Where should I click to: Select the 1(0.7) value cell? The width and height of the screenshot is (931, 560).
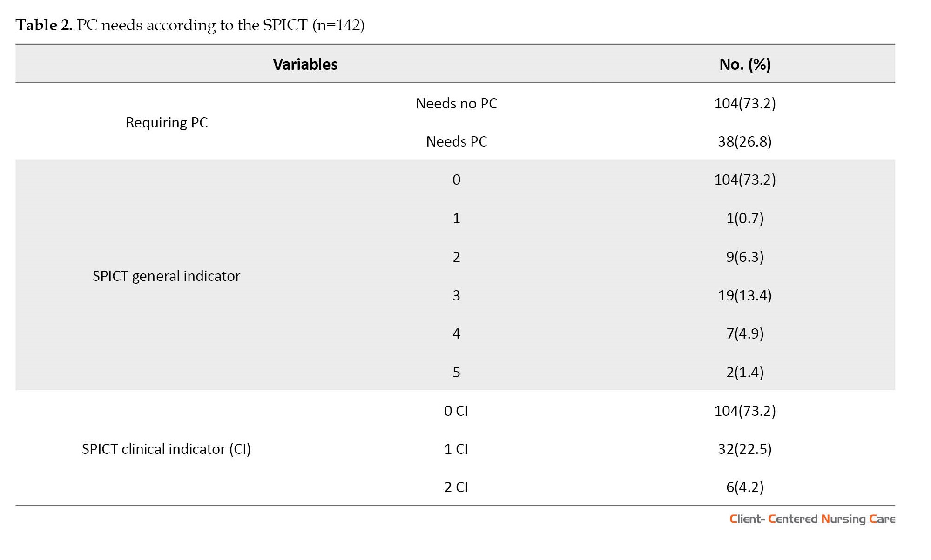tap(745, 218)
